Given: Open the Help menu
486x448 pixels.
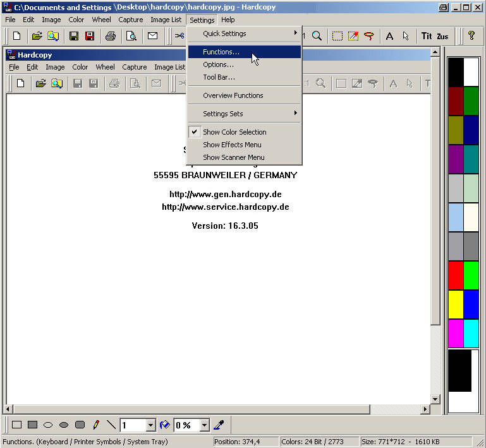Looking at the screenshot, I should tap(228, 20).
